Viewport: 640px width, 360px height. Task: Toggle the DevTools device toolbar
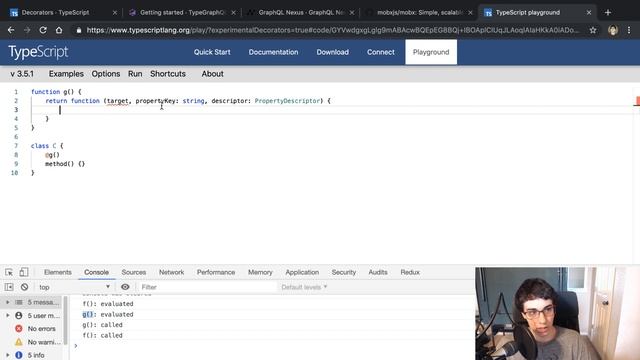pyautogui.click(x=24, y=272)
